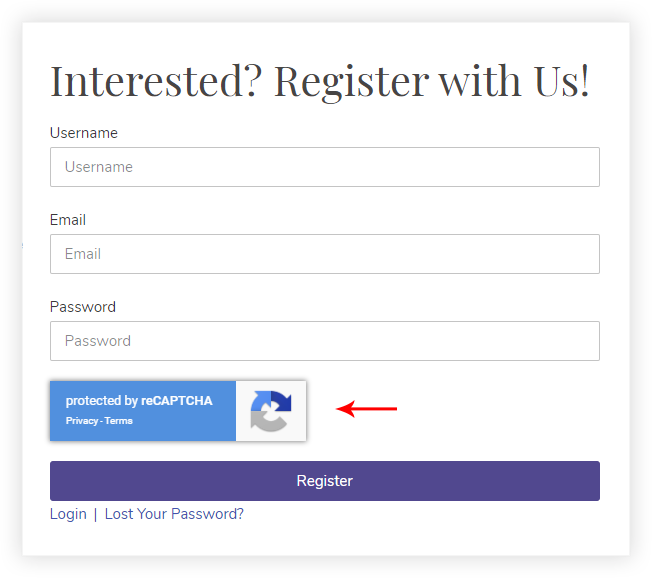The image size is (652, 578).
Task: Focus the Password input field
Action: pos(324,341)
